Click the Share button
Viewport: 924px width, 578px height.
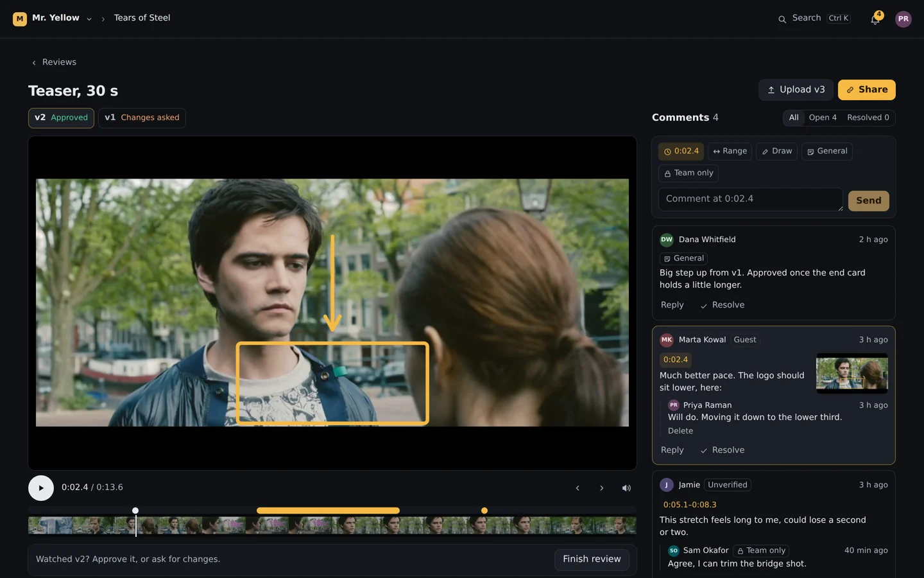coord(866,90)
